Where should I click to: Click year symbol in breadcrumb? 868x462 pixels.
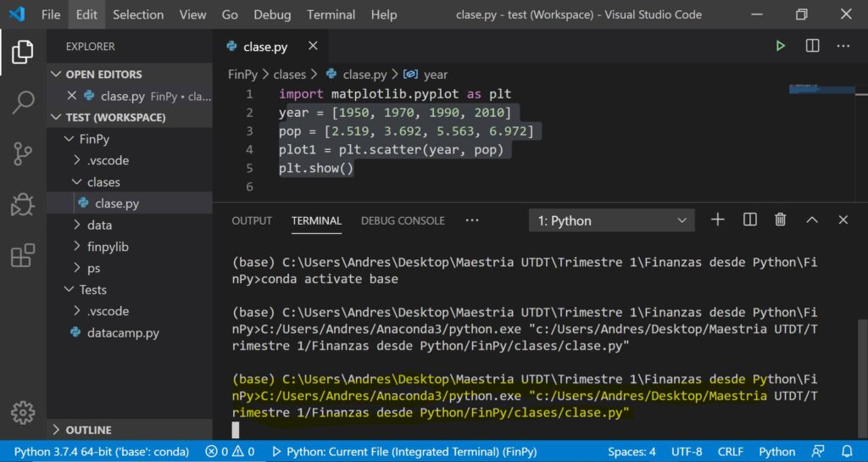tap(436, 74)
